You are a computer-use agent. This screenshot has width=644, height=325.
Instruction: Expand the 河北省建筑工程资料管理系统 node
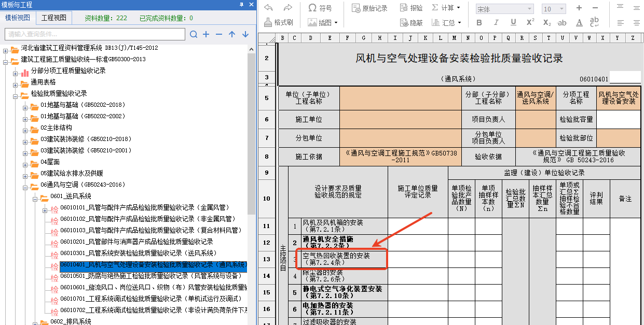(x=6, y=50)
